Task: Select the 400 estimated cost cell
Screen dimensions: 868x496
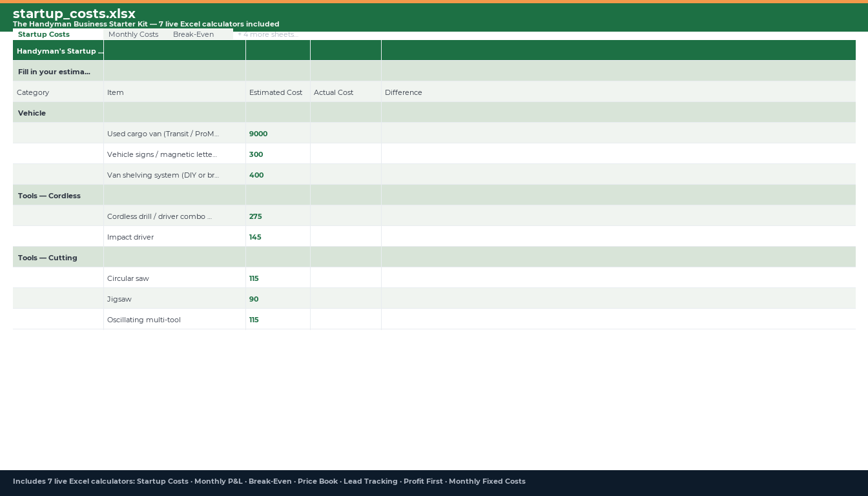Action: point(278,174)
